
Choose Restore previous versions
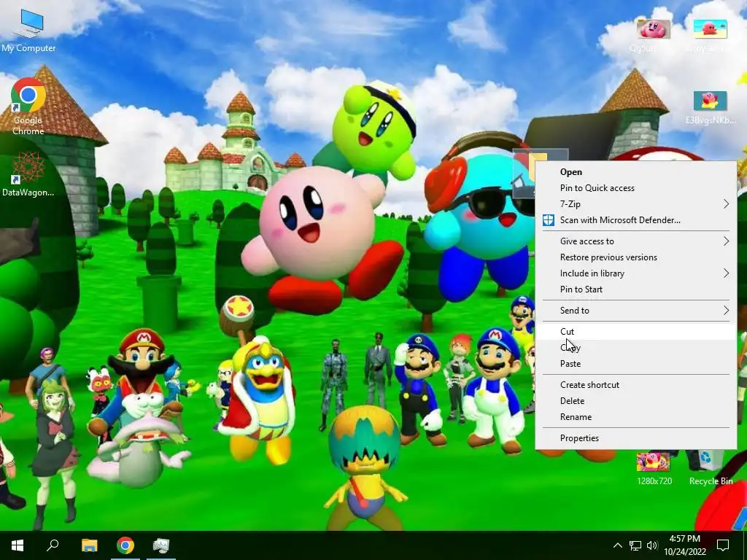point(636,257)
